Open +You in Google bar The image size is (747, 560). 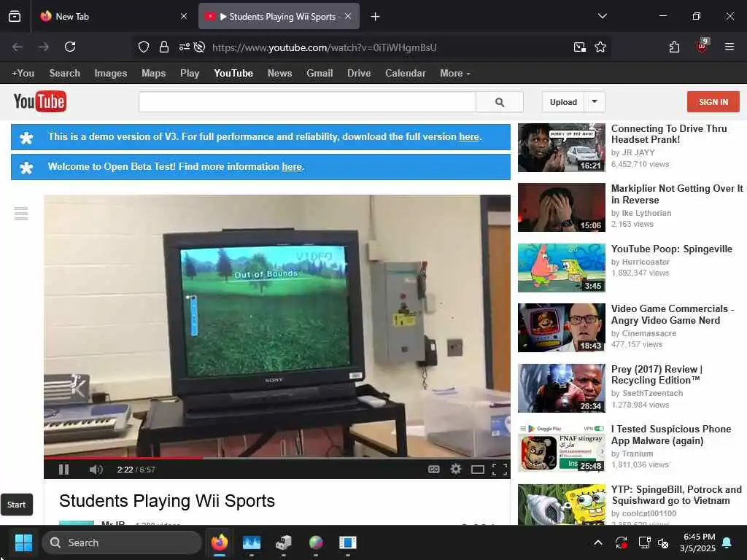[23, 74]
